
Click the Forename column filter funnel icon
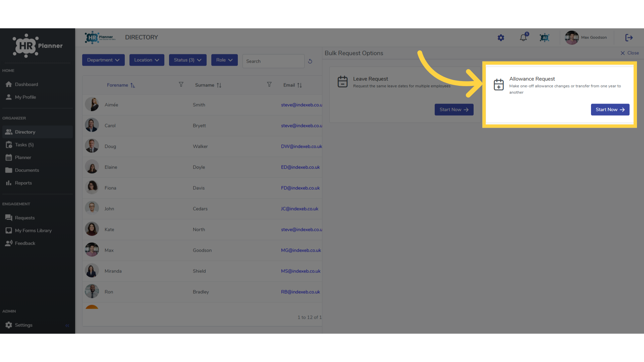[x=181, y=84]
